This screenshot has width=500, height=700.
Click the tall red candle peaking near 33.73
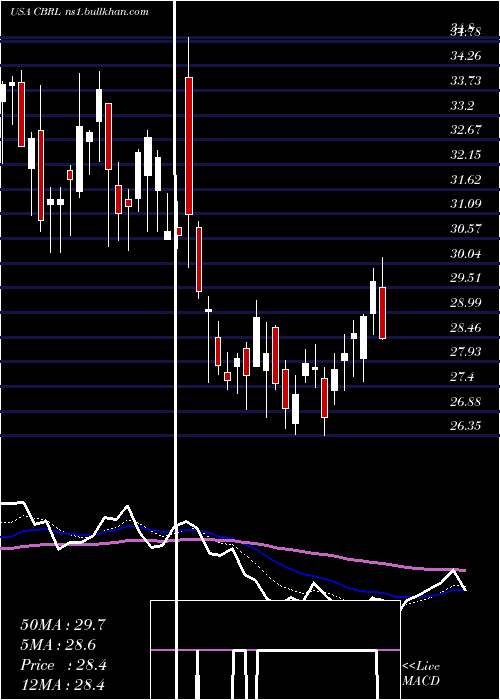coord(189,146)
